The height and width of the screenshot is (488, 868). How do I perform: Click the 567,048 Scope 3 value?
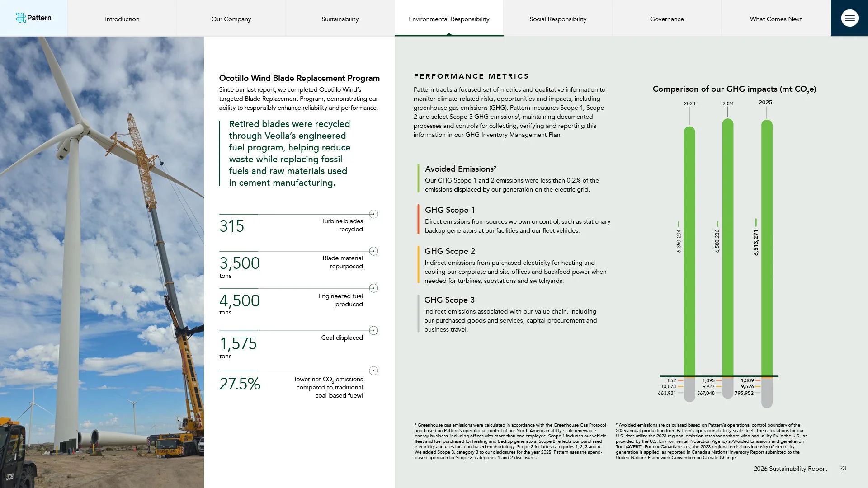(x=706, y=393)
